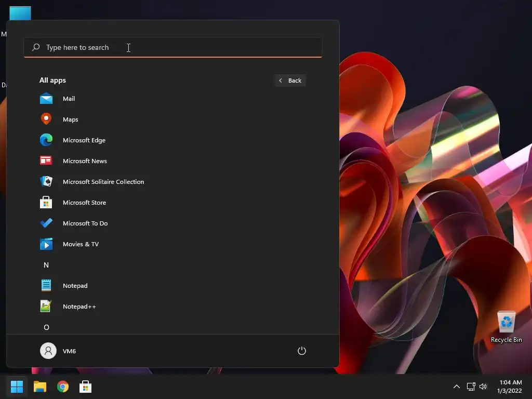Viewport: 532px width, 399px height.
Task: Open the Recycle Bin desktop icon
Action: [506, 327]
